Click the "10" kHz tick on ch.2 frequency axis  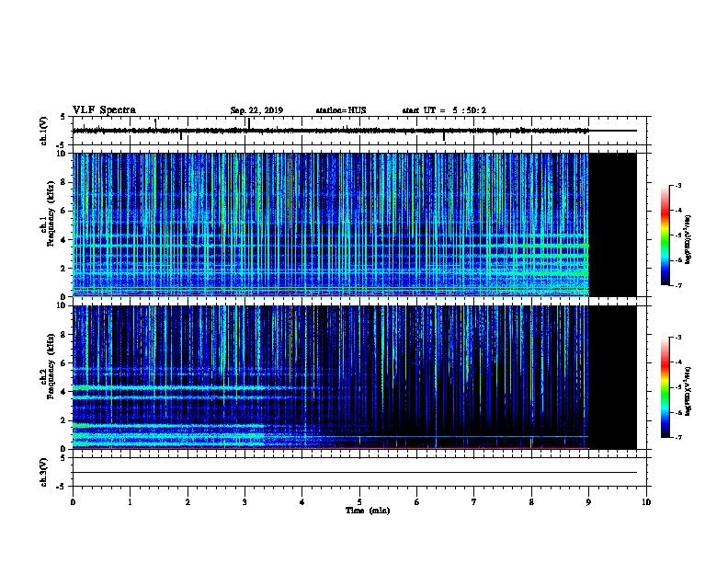63,305
